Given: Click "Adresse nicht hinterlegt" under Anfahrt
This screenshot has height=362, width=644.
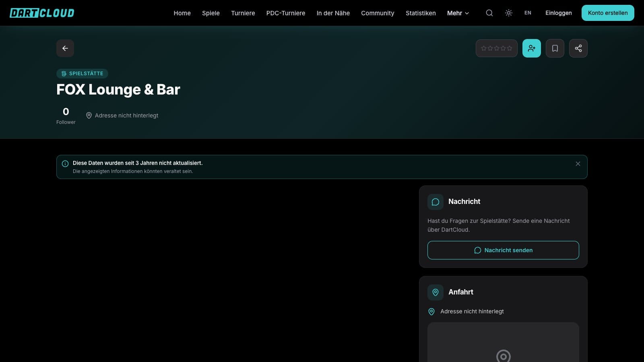Looking at the screenshot, I should [x=472, y=311].
